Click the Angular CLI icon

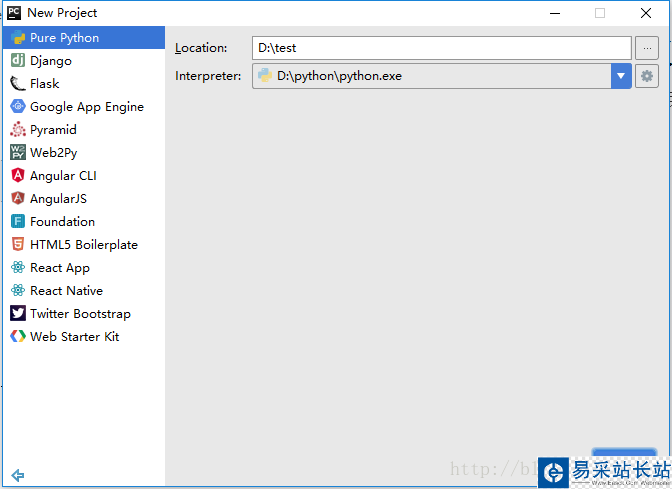pyautogui.click(x=18, y=176)
